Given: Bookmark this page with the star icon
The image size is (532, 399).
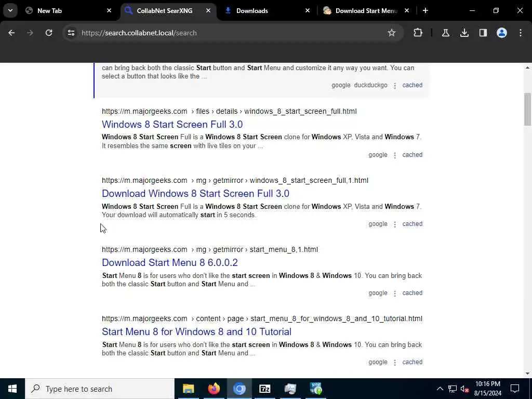Looking at the screenshot, I should [392, 33].
